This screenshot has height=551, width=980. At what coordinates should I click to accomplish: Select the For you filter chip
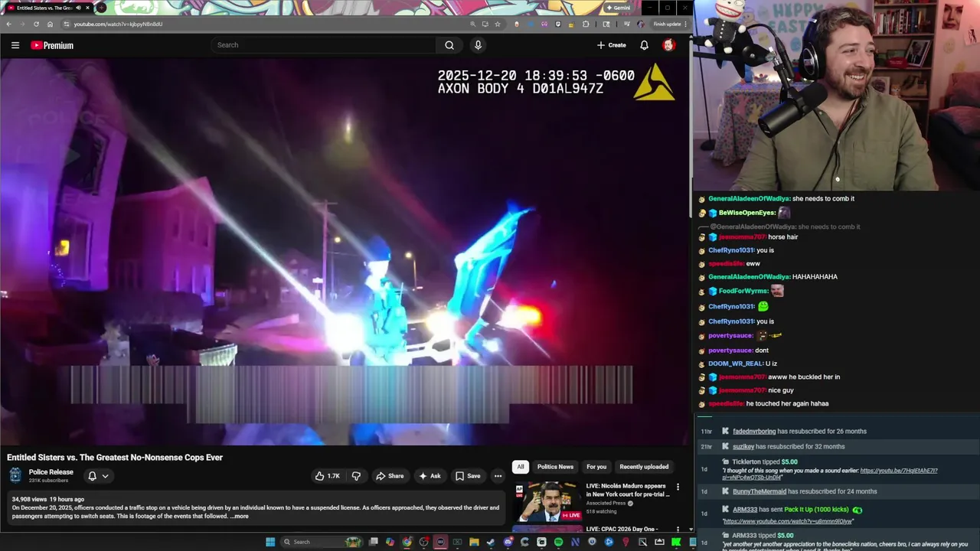pyautogui.click(x=596, y=467)
